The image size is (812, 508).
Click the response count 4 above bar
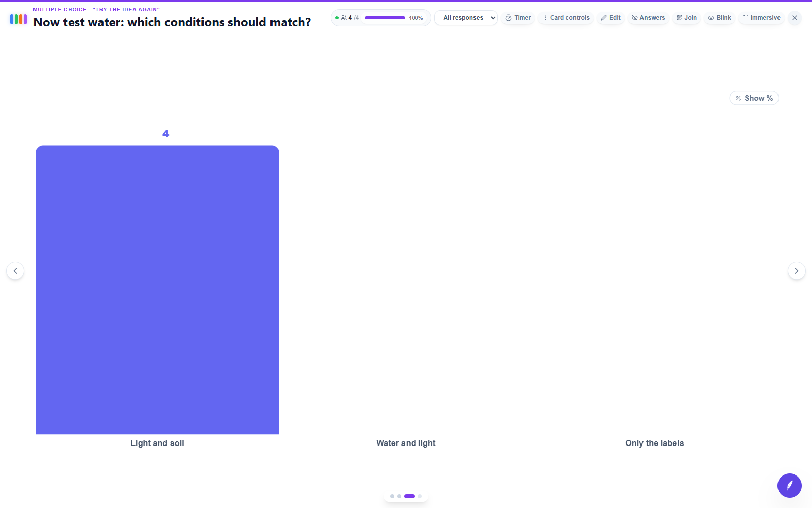(x=165, y=134)
